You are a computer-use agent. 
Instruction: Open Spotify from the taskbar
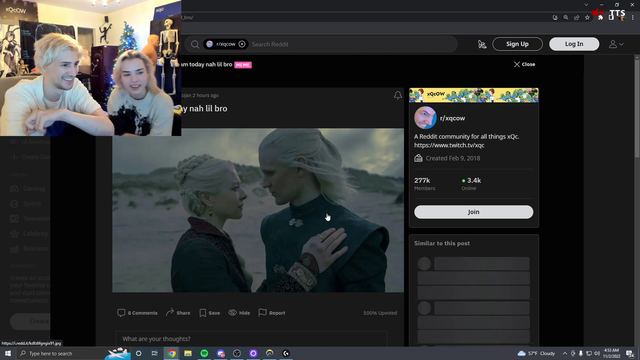(204, 353)
